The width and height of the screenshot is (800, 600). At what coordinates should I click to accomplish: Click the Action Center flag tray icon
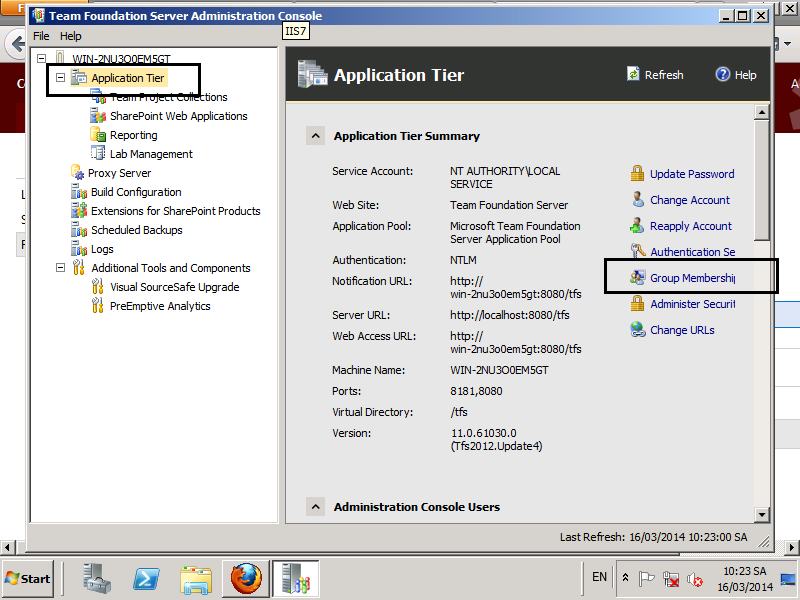(646, 579)
